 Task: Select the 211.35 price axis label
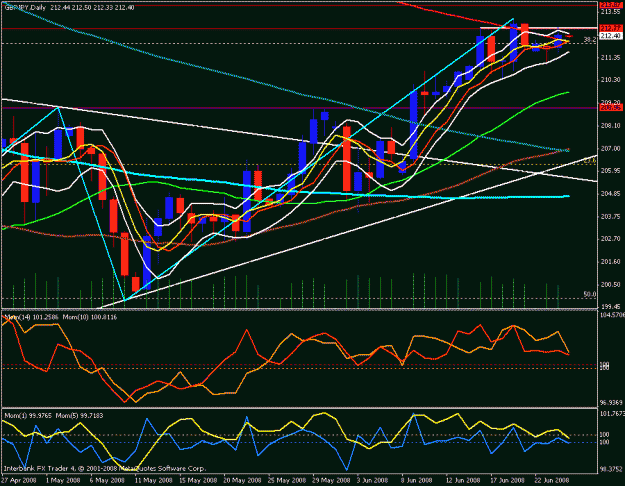point(611,58)
